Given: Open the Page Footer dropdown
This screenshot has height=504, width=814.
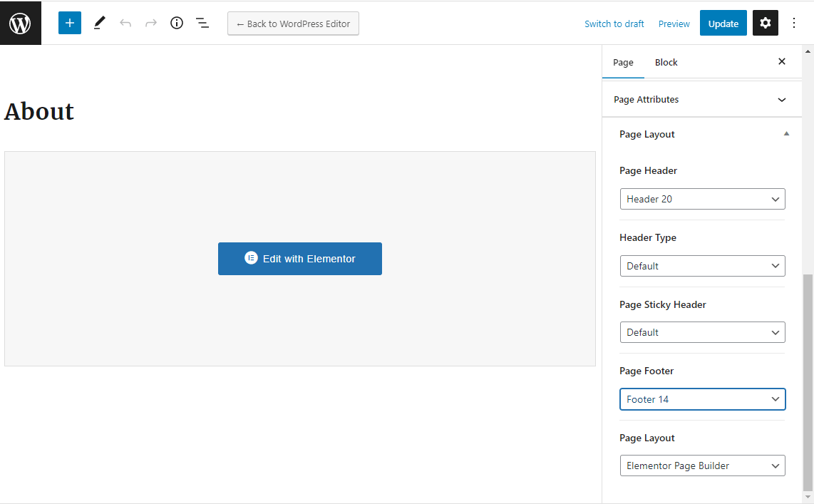Looking at the screenshot, I should click(x=702, y=399).
